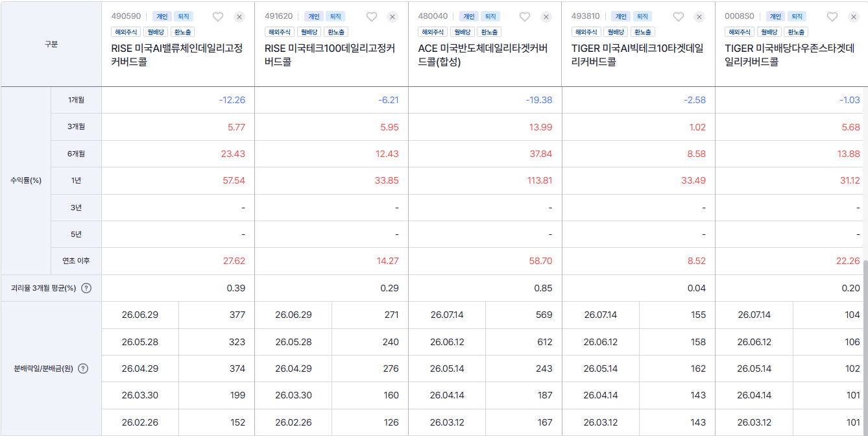Favorite RISE 미국AI밸류체인 ETF heart icon
Screen dimensions: 868x436
218,17
